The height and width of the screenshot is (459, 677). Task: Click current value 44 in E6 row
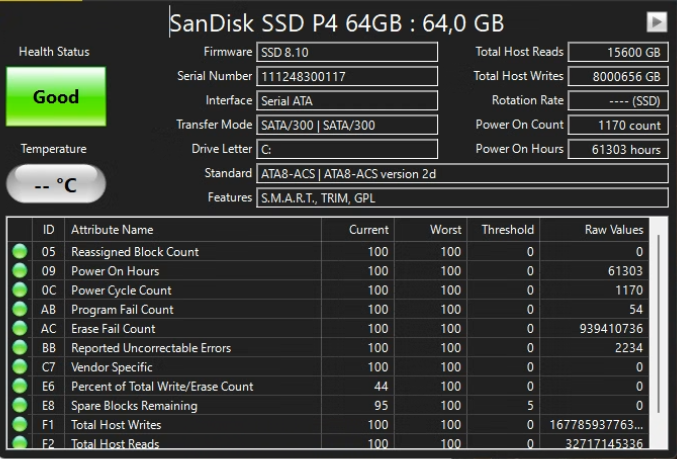coord(381,386)
